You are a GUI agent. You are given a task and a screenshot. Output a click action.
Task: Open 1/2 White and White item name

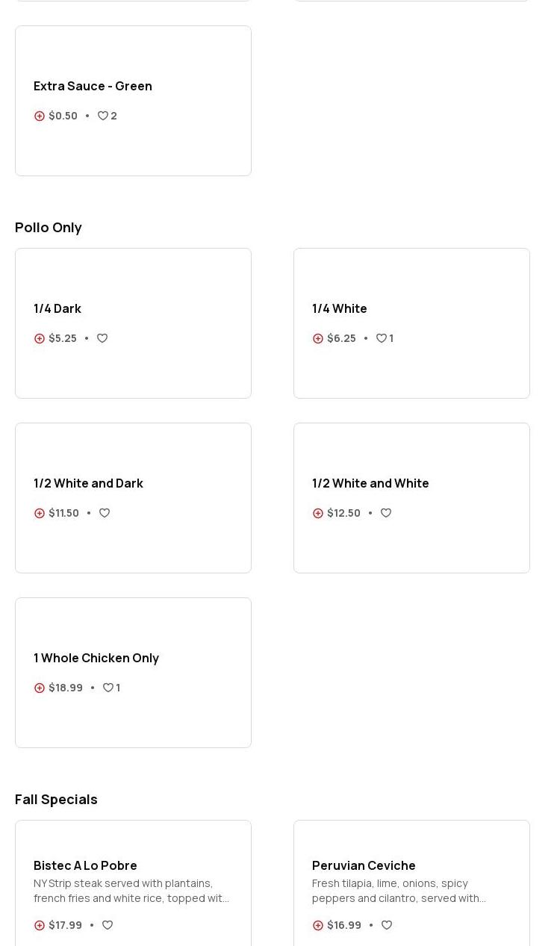pyautogui.click(x=370, y=483)
